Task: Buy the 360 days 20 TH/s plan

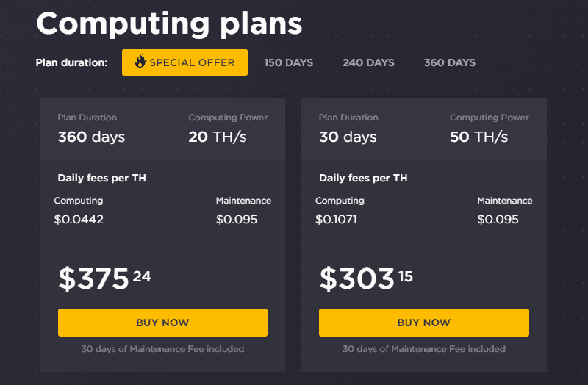Action: pyautogui.click(x=162, y=323)
